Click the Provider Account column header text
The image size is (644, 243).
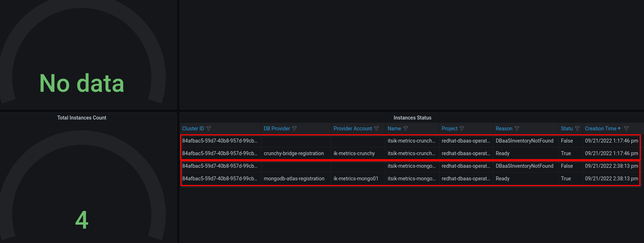[353, 129]
